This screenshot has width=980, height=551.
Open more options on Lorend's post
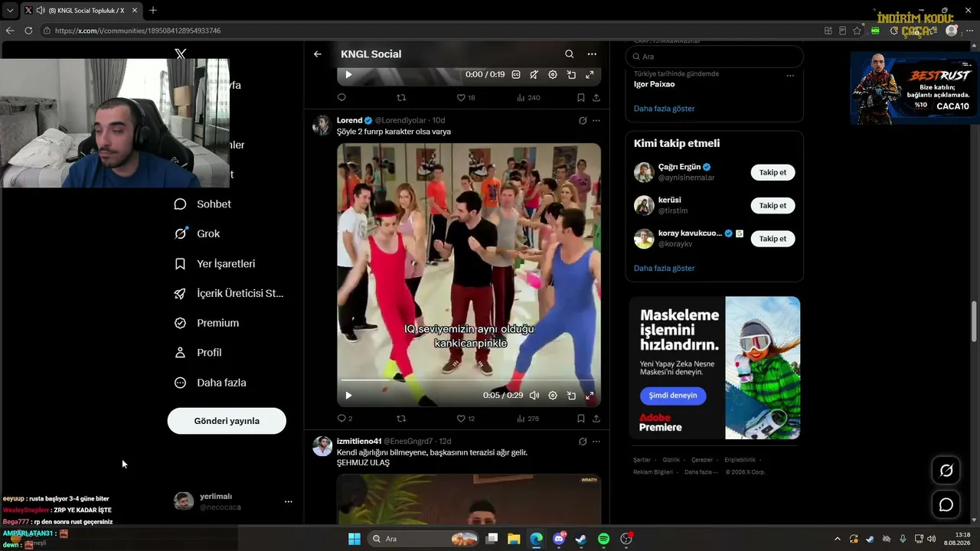pos(596,121)
